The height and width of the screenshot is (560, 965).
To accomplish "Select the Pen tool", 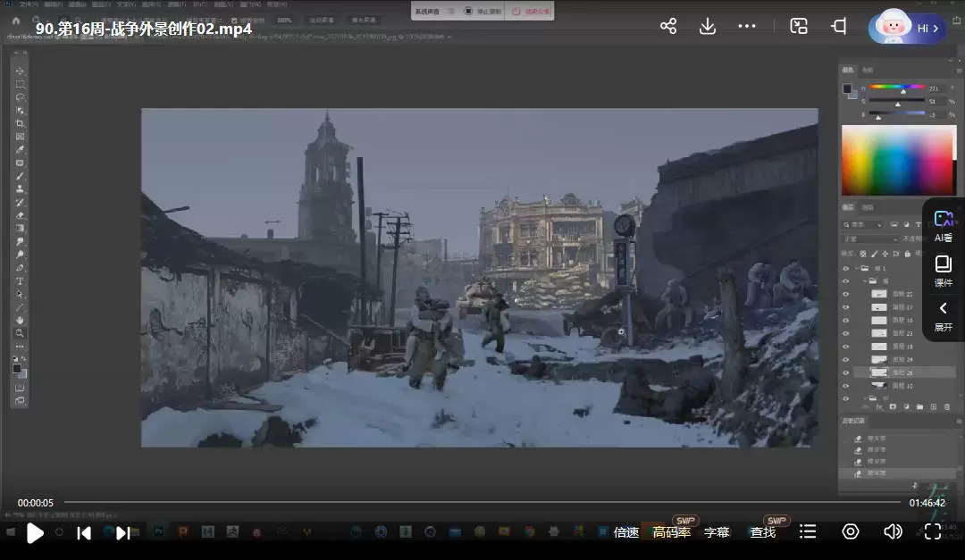I will [20, 268].
